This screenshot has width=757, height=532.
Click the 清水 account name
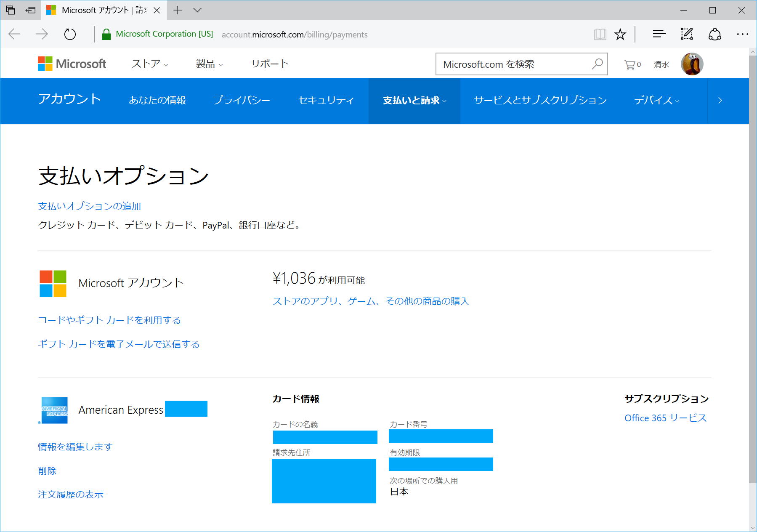[x=661, y=64]
